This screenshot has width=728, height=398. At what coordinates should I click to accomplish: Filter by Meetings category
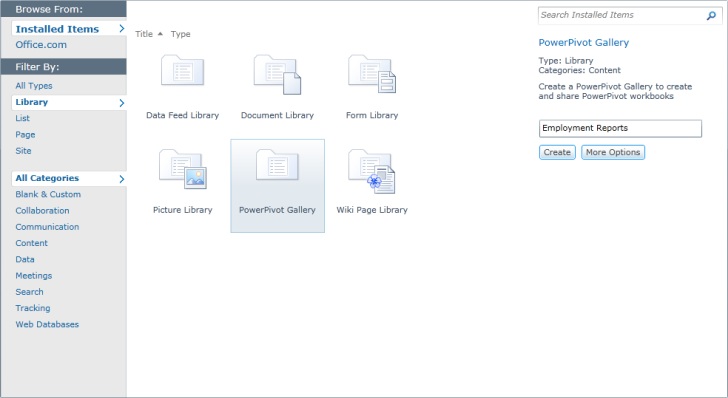pyautogui.click(x=33, y=276)
